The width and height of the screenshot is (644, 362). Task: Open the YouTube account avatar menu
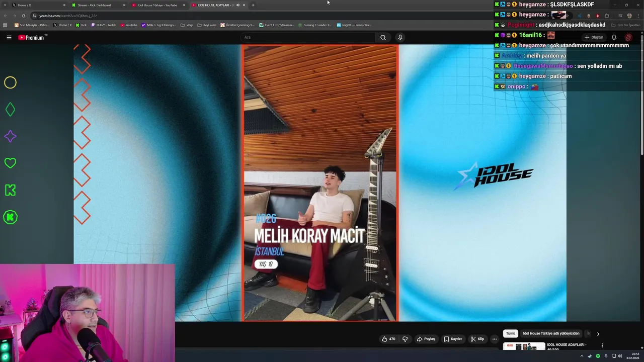[628, 37]
